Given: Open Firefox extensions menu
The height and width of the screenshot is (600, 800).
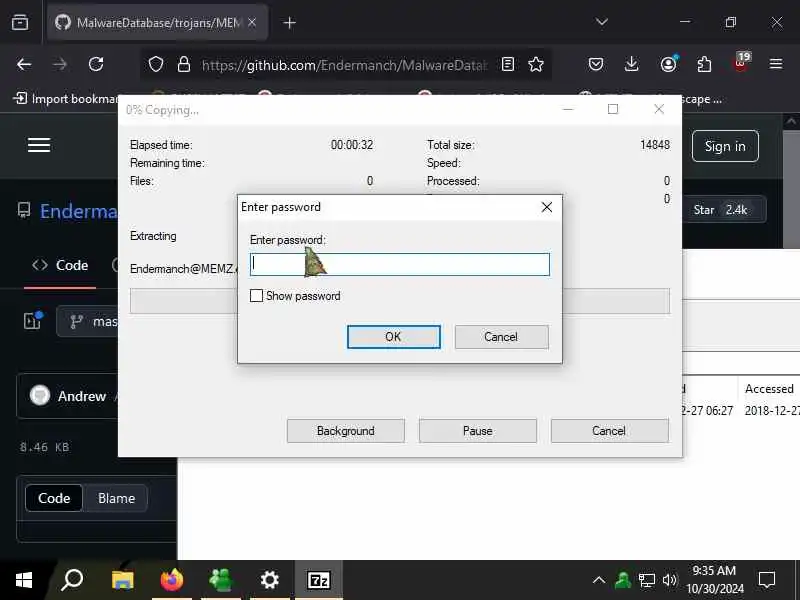Looking at the screenshot, I should [704, 64].
